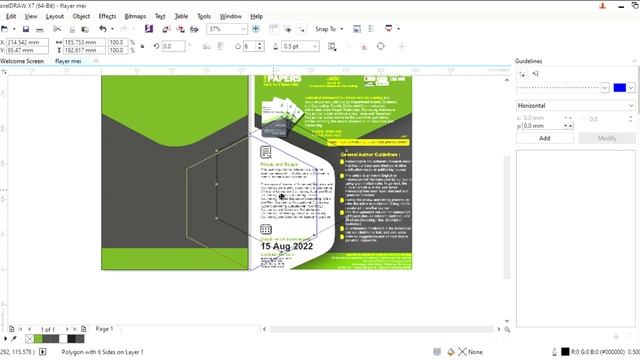Toggle Snap to guidelines icon in docker
The width and height of the screenshot is (640, 360).
[535, 73]
